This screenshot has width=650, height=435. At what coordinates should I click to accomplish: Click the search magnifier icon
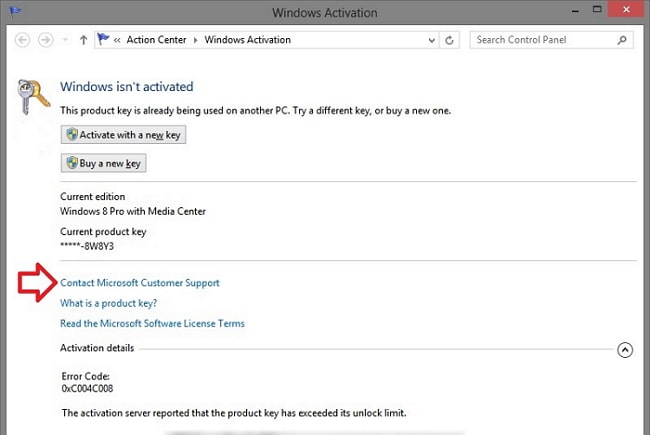click(623, 40)
